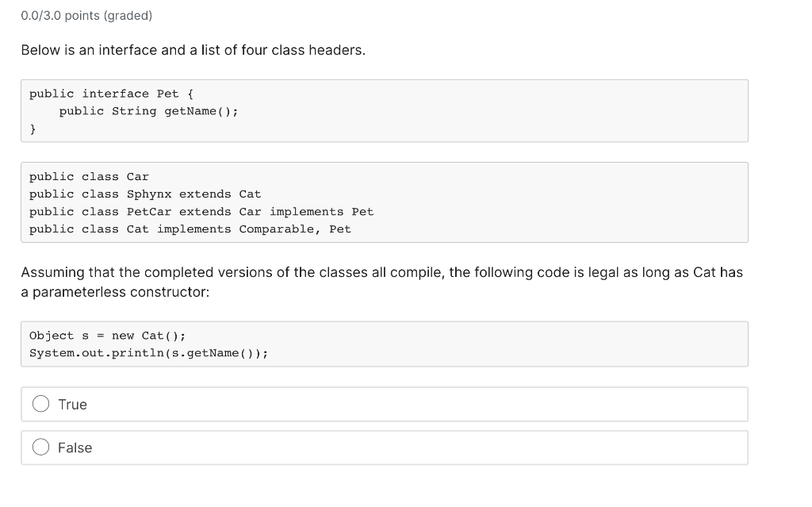Click the question description text

point(193,49)
